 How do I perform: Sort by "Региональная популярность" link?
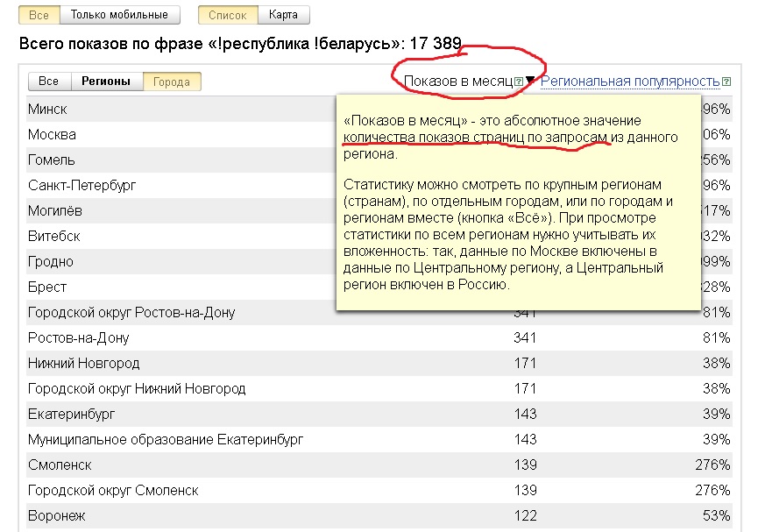630,82
